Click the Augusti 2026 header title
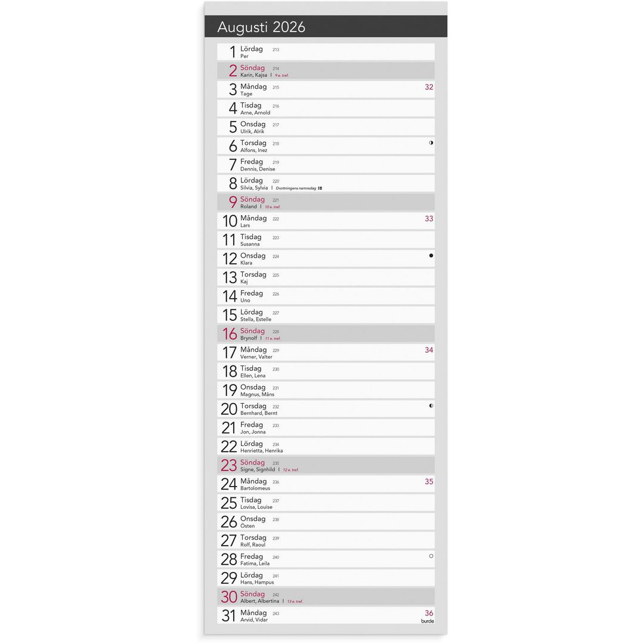The image size is (644, 644). 261,27
